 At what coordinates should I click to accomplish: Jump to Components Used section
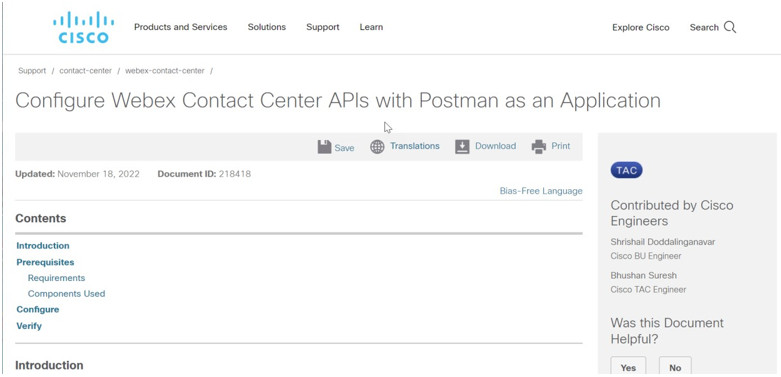66,294
